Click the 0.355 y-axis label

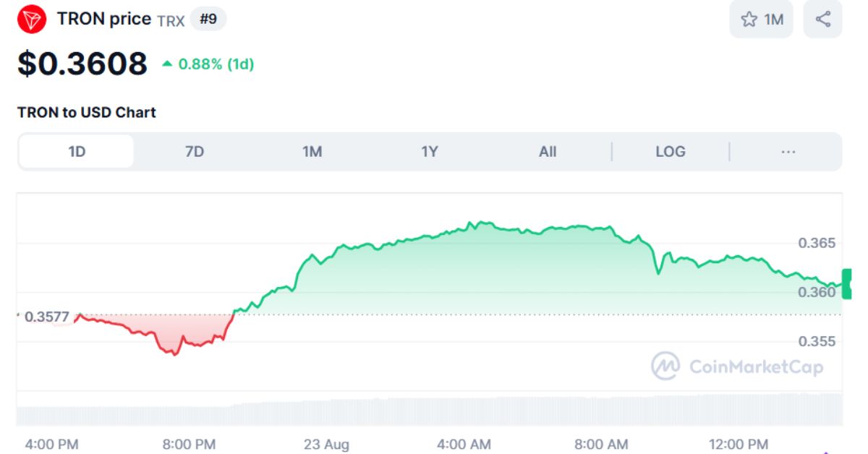[x=817, y=341]
